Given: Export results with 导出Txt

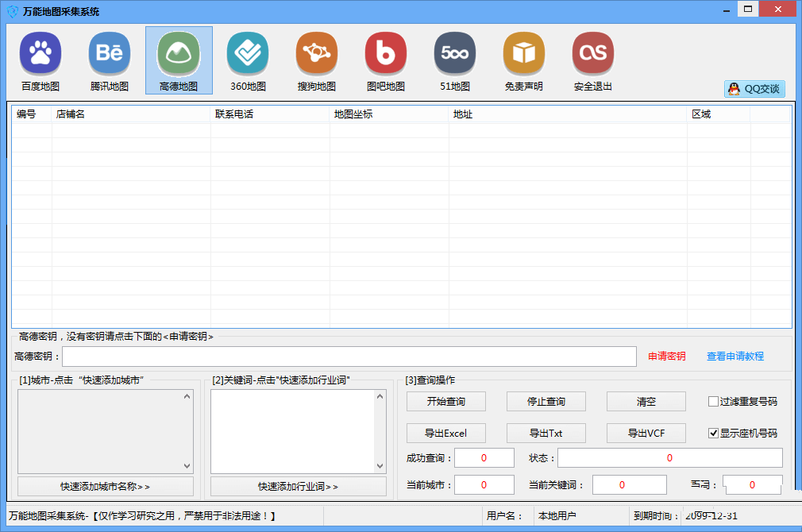Looking at the screenshot, I should (546, 434).
